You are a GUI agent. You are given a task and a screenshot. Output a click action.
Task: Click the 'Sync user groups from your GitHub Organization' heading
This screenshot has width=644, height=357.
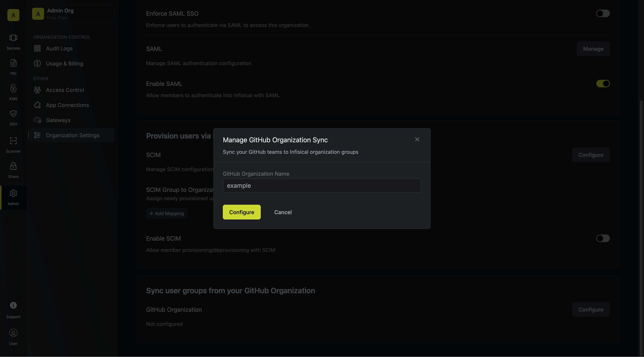click(230, 290)
